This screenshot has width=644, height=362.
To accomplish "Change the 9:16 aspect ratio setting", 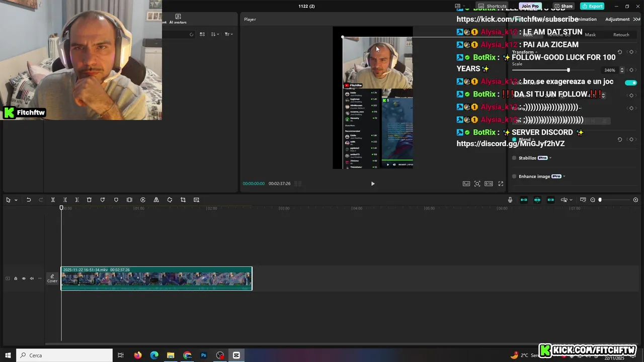I will click(489, 184).
